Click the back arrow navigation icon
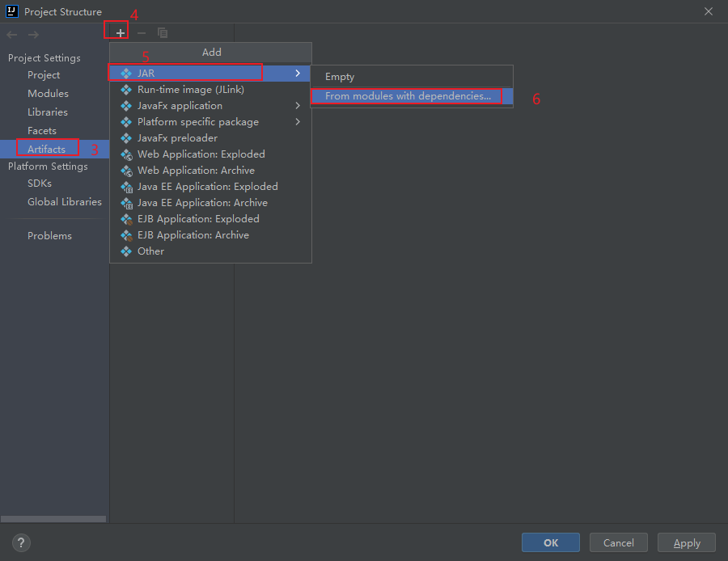The width and height of the screenshot is (728, 561). click(12, 35)
